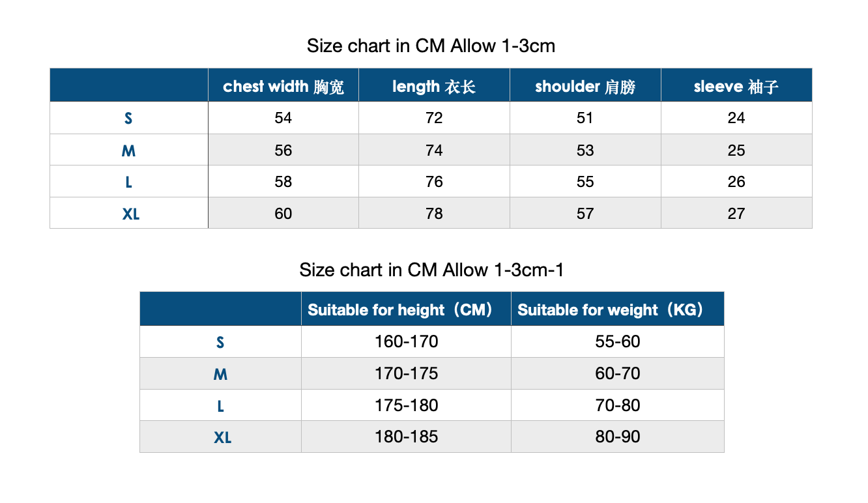Select length value 76 for size L
This screenshot has width=868, height=503.
(x=434, y=182)
